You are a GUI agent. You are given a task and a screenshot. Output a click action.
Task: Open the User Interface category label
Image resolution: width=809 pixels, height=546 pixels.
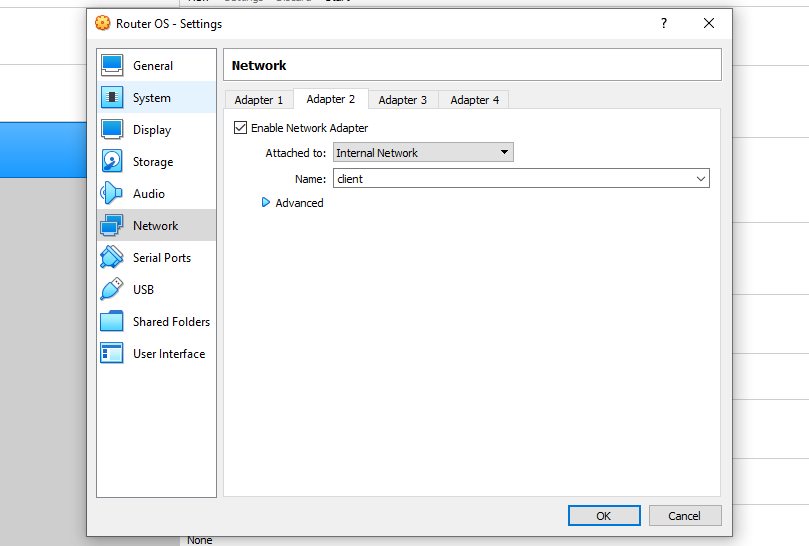click(x=169, y=354)
